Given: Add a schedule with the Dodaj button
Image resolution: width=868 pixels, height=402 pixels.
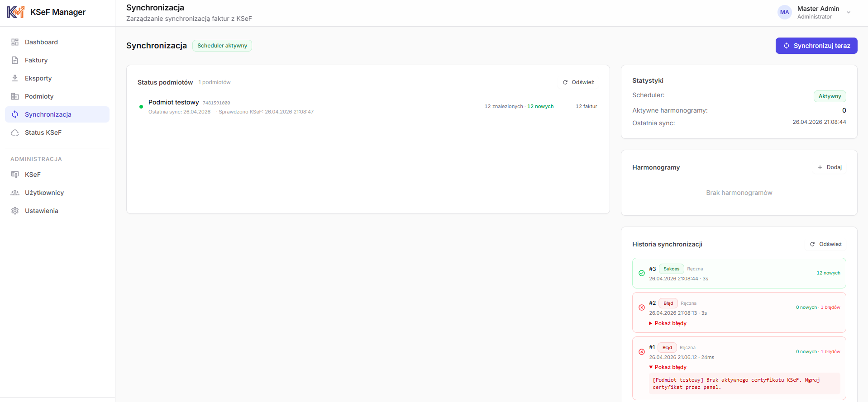Looking at the screenshot, I should pyautogui.click(x=830, y=167).
